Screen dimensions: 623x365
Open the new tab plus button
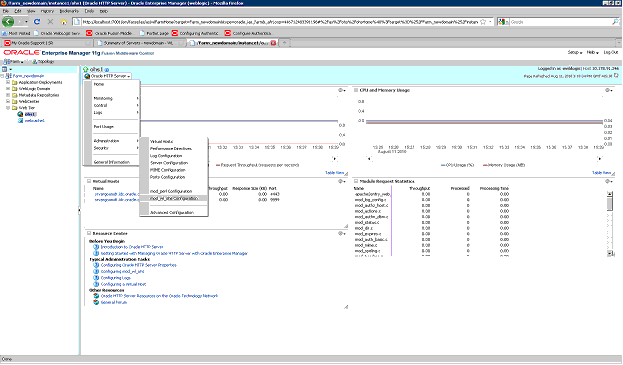[x=285, y=42]
